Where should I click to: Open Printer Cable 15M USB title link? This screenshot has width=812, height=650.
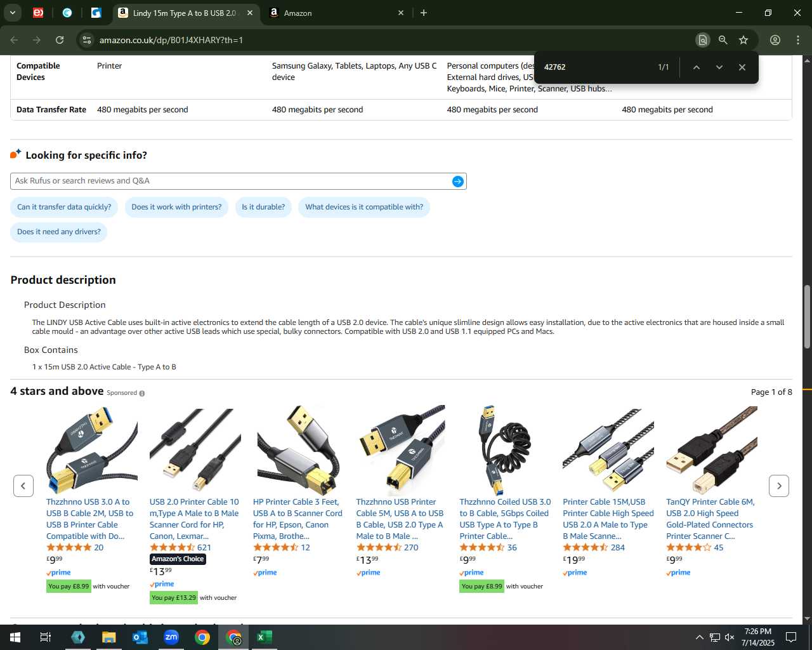pos(608,519)
